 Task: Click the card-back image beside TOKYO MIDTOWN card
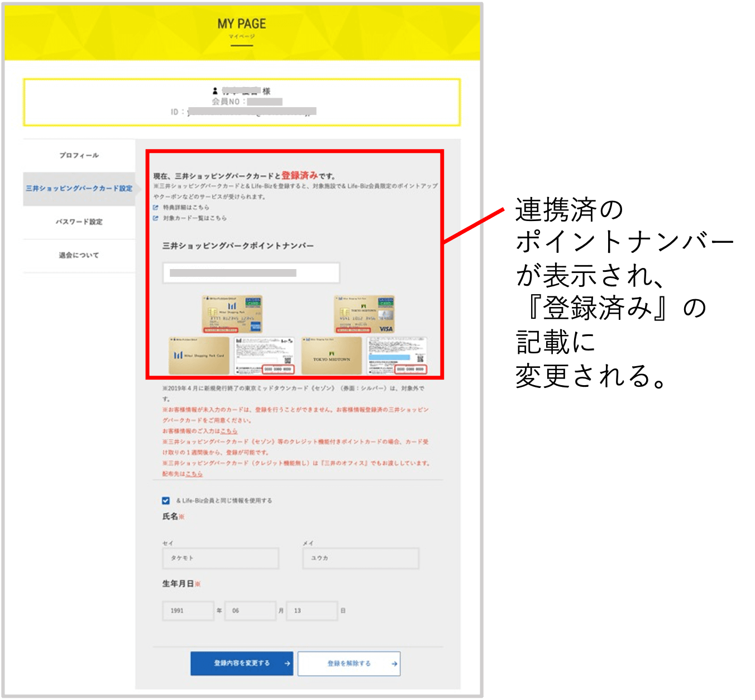tap(396, 355)
